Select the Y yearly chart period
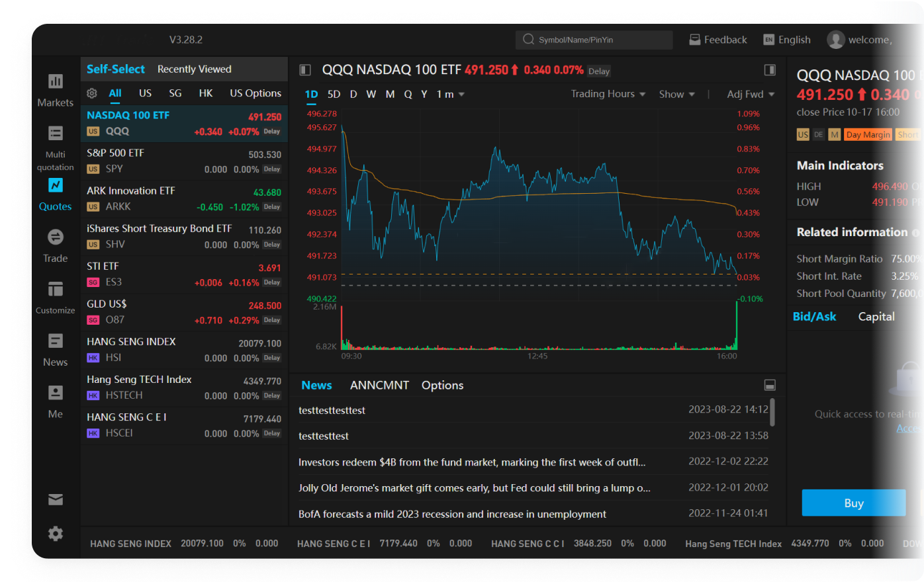 point(424,94)
